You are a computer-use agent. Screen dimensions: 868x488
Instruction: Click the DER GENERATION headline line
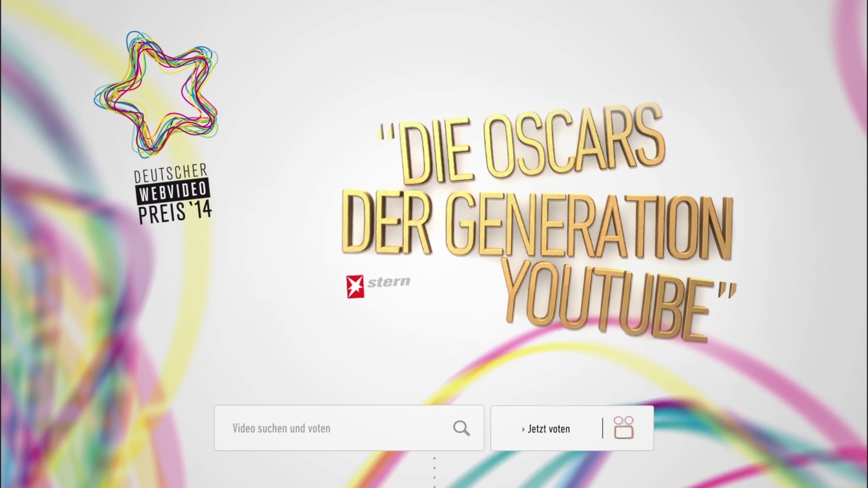535,226
